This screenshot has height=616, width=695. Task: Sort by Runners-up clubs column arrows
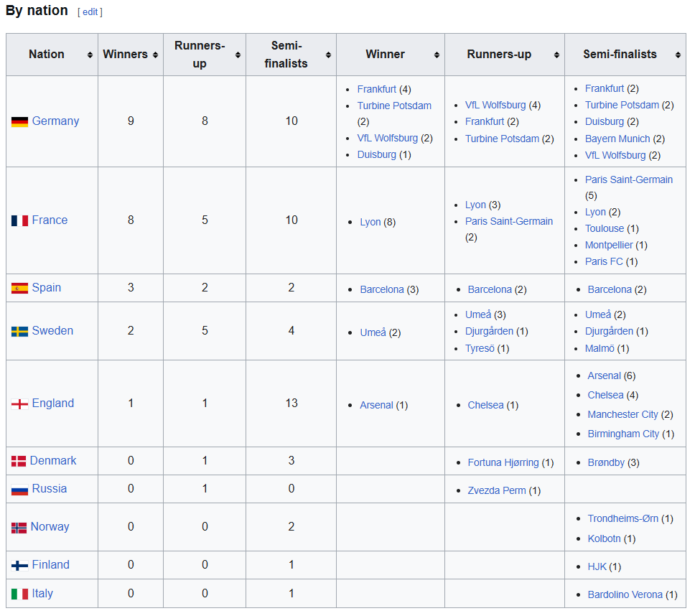556,55
